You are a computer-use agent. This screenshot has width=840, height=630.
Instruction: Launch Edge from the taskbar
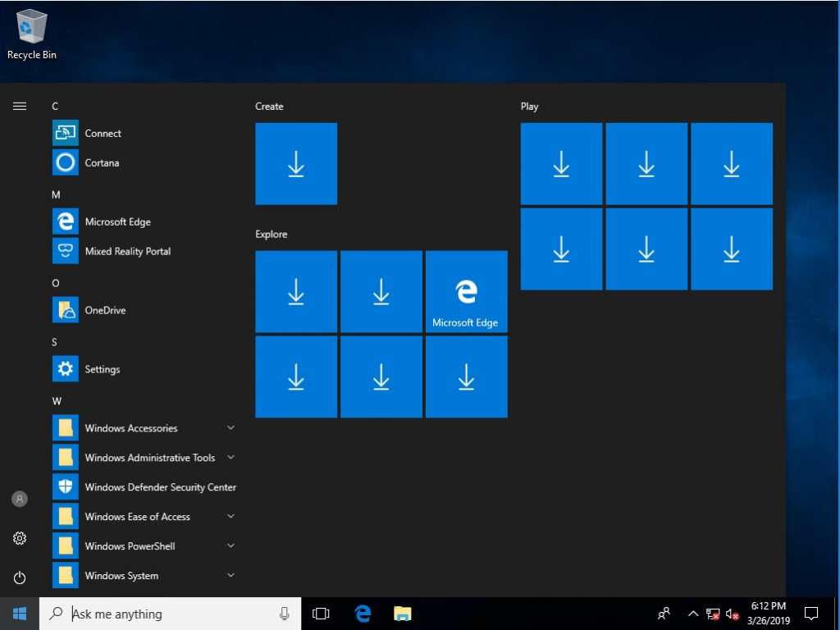point(363,614)
